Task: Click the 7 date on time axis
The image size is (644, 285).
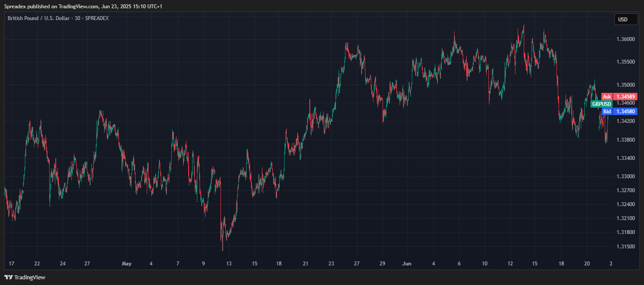Action: click(177, 264)
